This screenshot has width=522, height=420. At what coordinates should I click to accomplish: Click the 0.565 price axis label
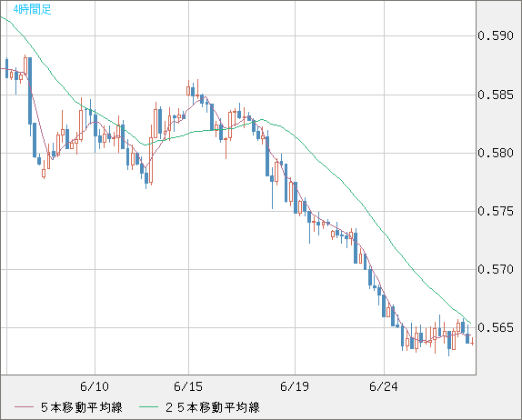pos(496,327)
